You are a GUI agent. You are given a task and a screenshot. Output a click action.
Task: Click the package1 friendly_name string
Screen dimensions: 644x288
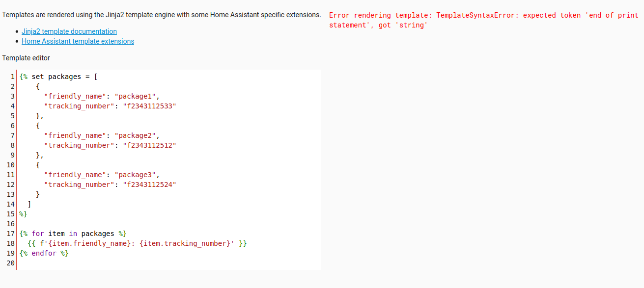point(135,96)
